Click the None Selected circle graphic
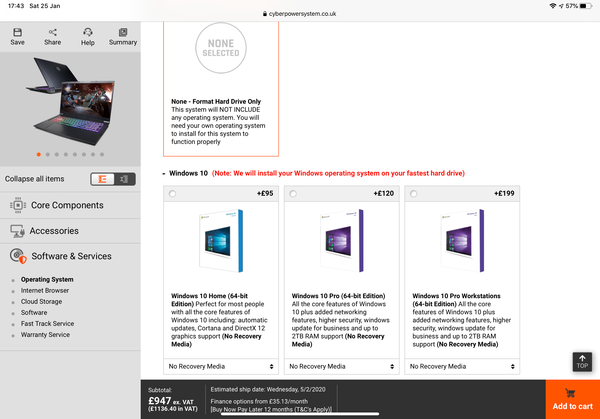Screen dimensions: 600x419 pos(221,48)
